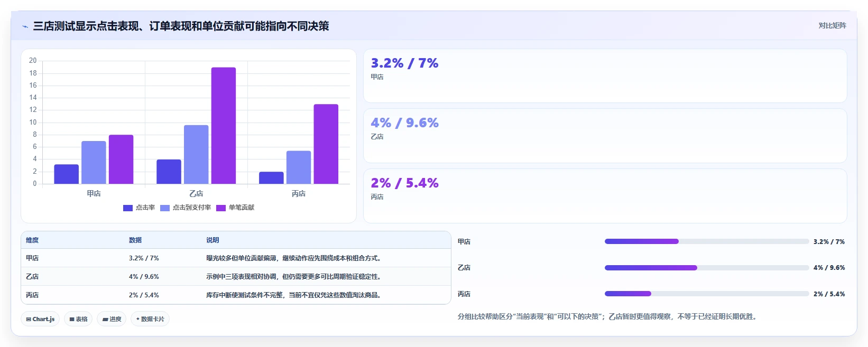Click the card title 三店测试显示点击表现
This screenshot has height=347, width=868.
coord(181,26)
